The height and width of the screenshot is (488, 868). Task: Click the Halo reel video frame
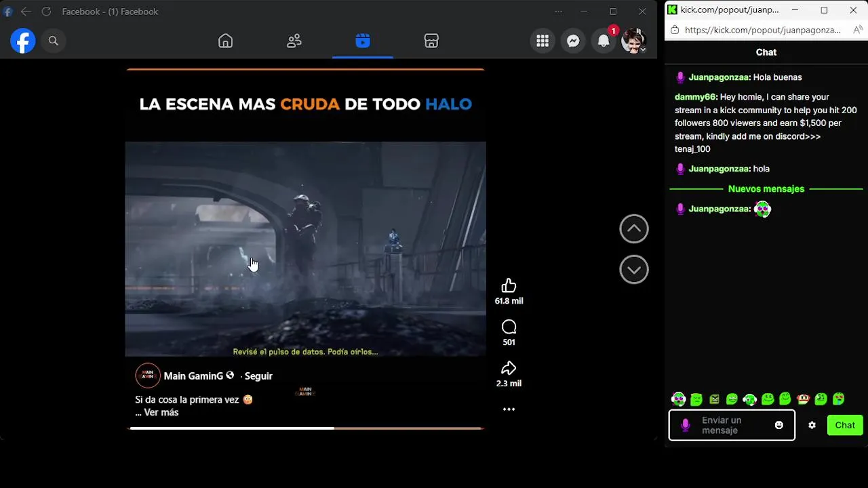pyautogui.click(x=305, y=249)
